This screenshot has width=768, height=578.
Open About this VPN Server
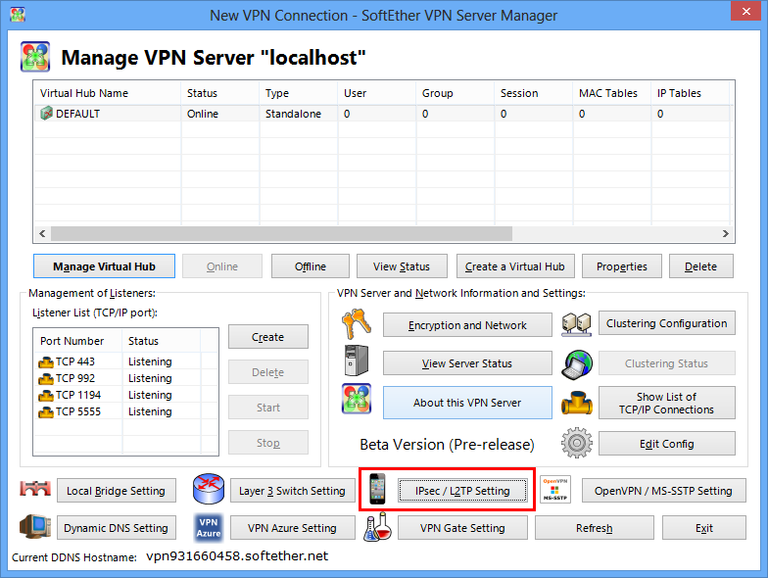point(467,402)
